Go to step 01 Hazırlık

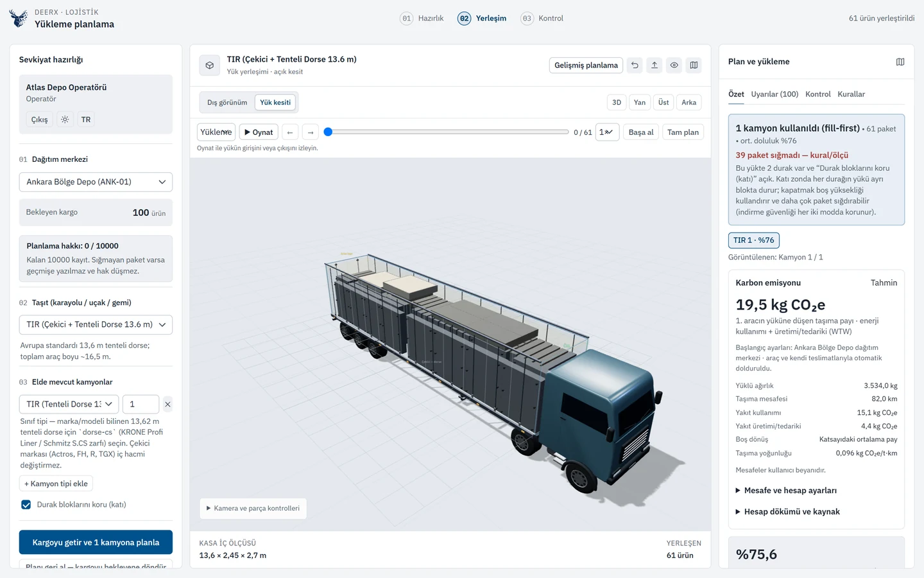pyautogui.click(x=422, y=19)
